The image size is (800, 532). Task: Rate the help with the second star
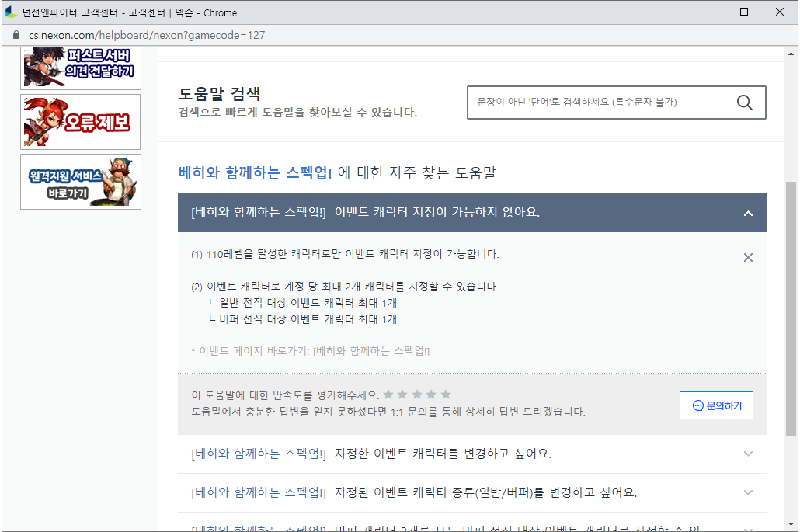(x=402, y=395)
